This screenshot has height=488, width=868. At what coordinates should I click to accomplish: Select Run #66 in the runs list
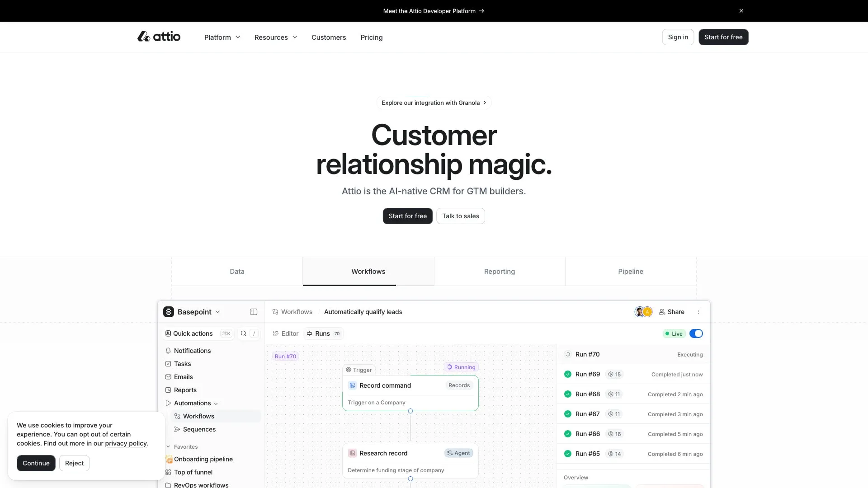point(633,434)
